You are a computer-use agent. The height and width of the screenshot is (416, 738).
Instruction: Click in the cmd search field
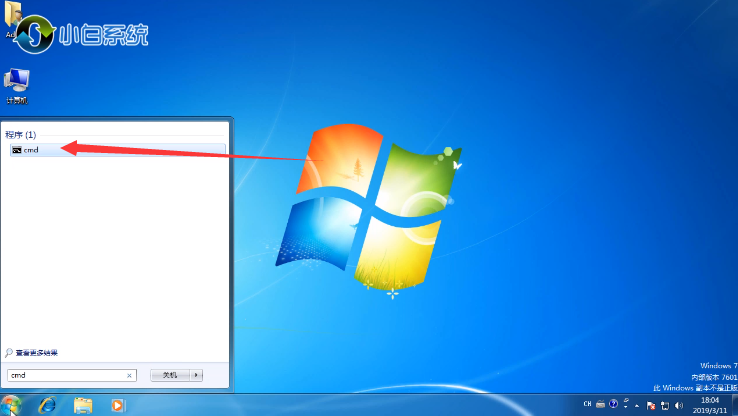tap(65, 375)
